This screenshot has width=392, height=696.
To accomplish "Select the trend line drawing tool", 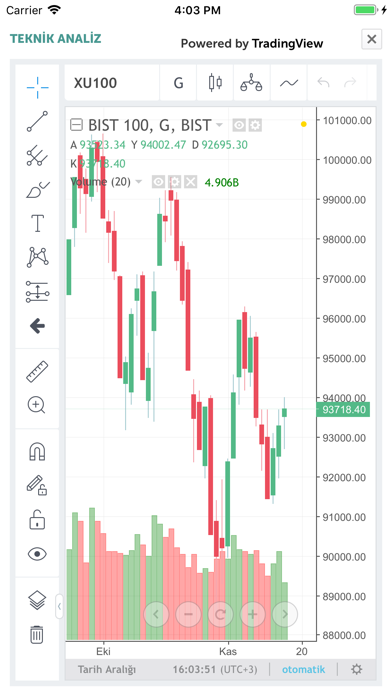I will [x=37, y=121].
